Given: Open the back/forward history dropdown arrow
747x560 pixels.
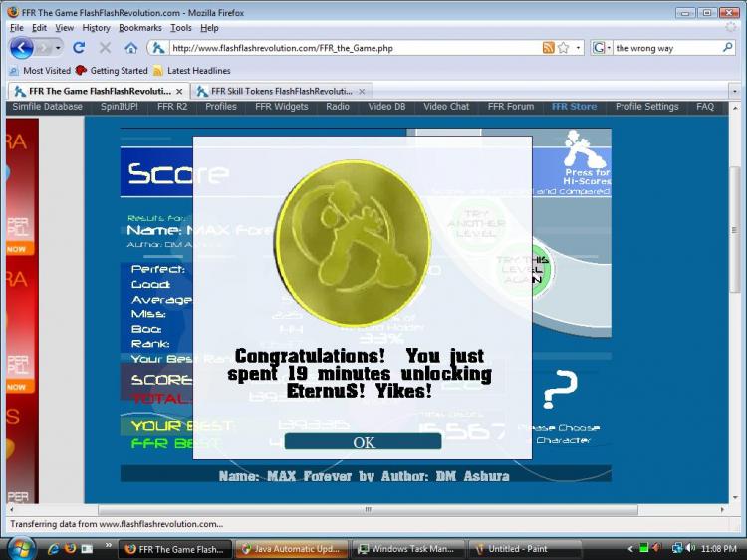Looking at the screenshot, I should click(x=58, y=48).
